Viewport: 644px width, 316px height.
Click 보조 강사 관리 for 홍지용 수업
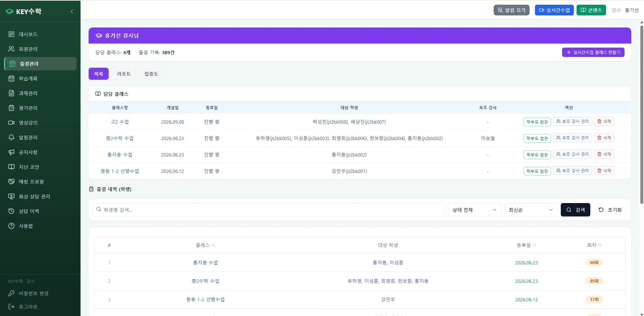click(572, 154)
